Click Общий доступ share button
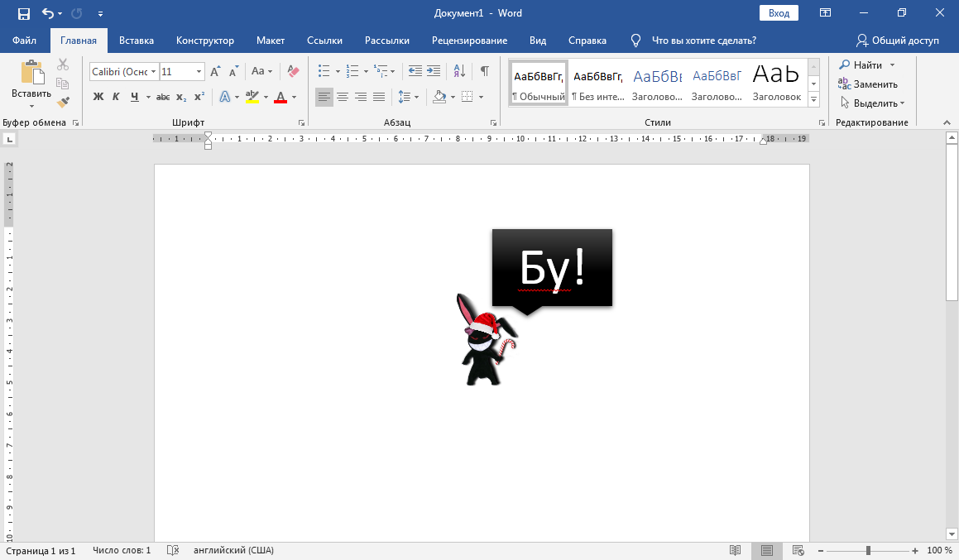Screen dimensions: 959x560 tap(898, 41)
